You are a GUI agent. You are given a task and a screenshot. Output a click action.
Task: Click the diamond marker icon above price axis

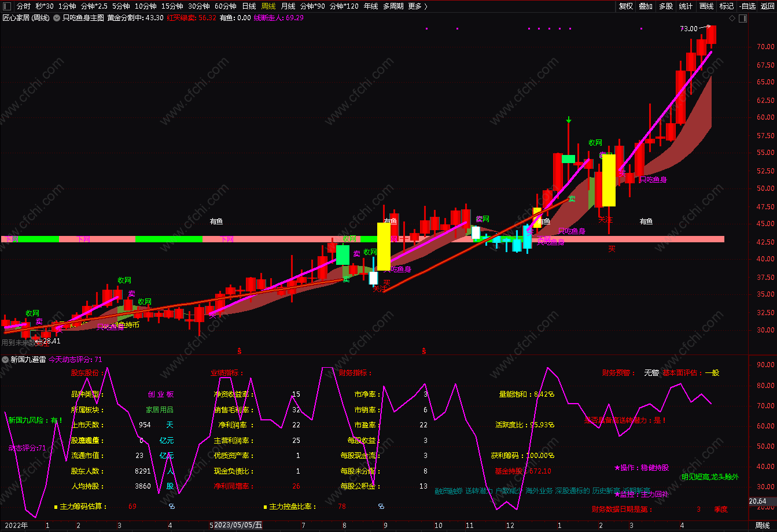732,18
